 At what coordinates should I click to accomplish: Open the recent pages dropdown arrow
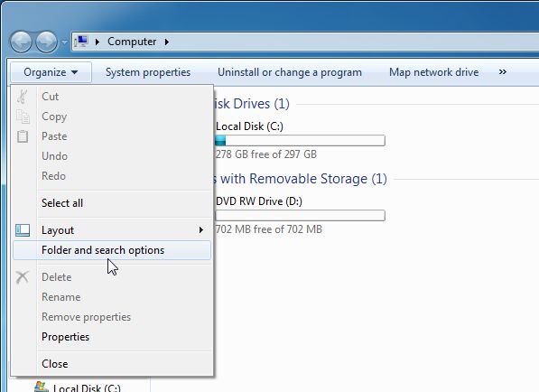(64, 42)
